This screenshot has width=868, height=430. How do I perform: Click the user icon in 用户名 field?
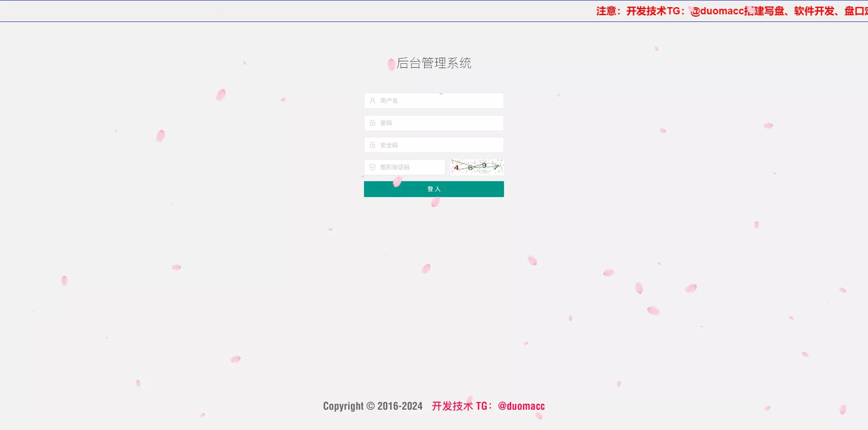[x=372, y=101]
